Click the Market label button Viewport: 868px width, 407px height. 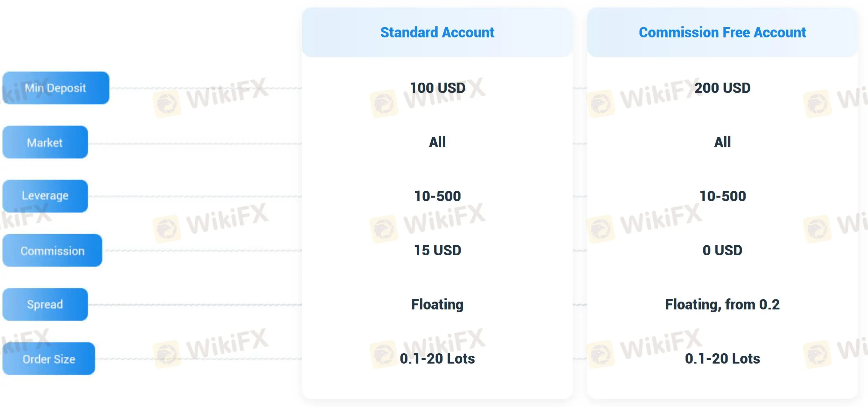pyautogui.click(x=45, y=142)
